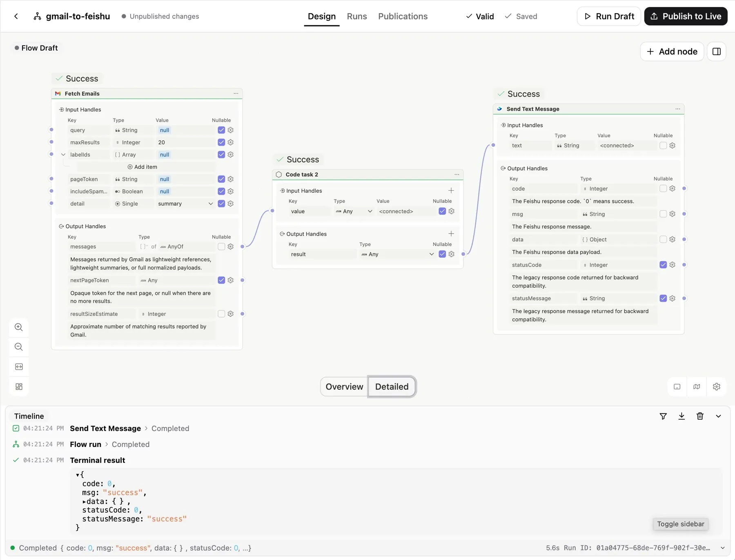Image resolution: width=735 pixels, height=560 pixels.
Task: Toggle nullable checkbox for statusMessage output
Action: pyautogui.click(x=663, y=298)
